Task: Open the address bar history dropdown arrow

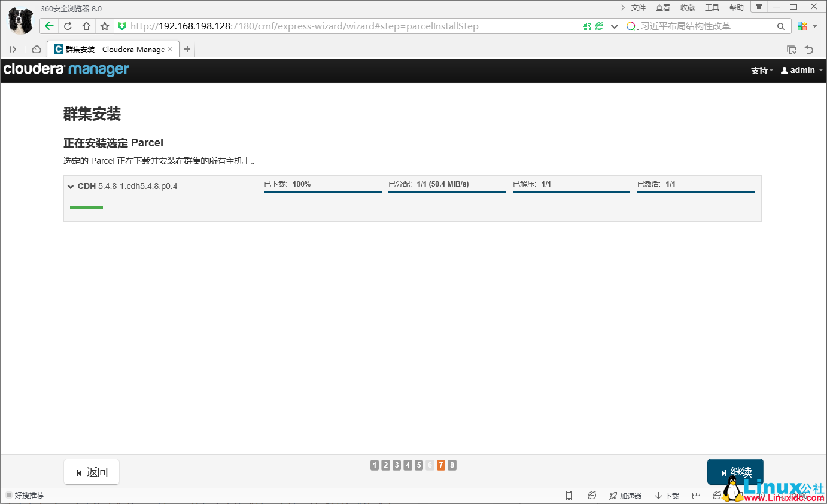Action: [614, 26]
